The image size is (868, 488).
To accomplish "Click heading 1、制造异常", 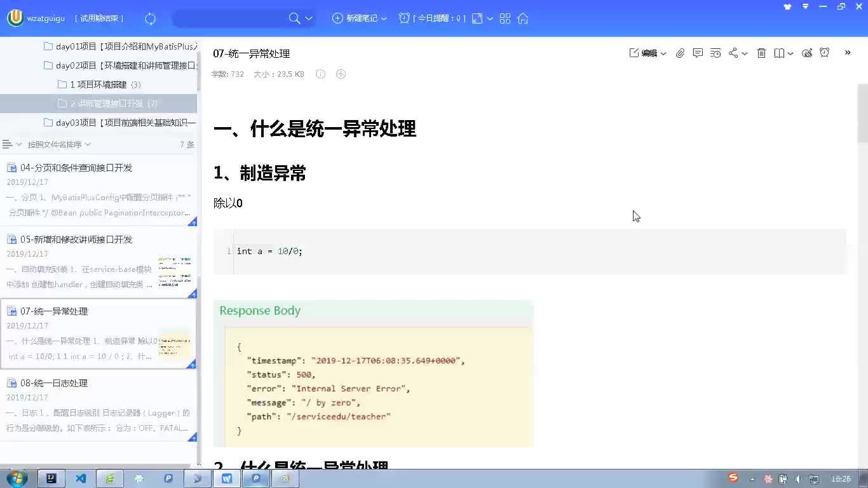I will click(x=260, y=173).
